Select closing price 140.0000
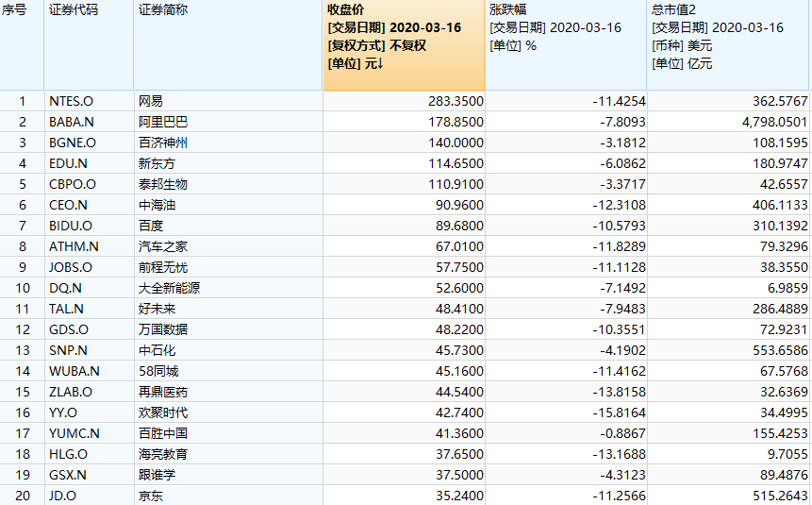Viewport: 812px width, 505px height. [456, 143]
